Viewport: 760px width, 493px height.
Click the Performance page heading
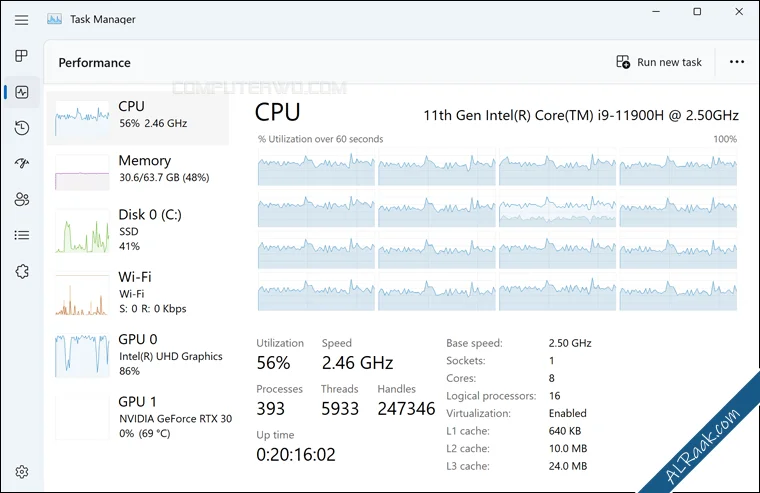95,63
